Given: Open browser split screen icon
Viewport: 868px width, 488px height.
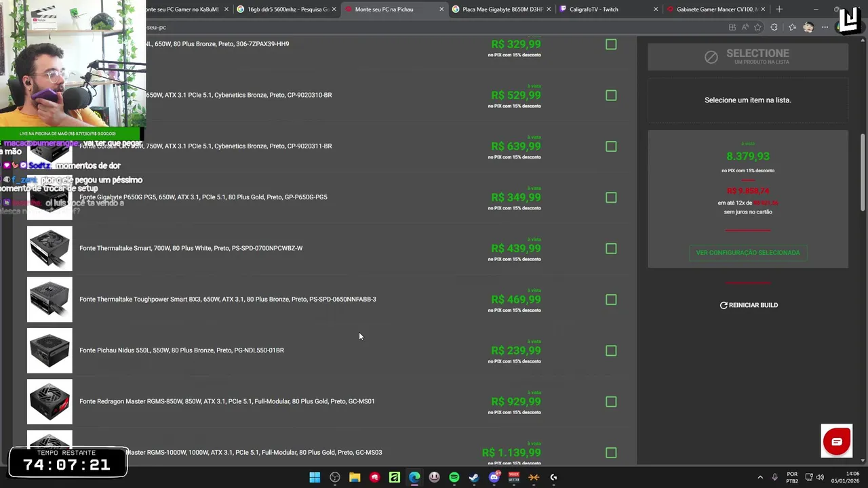Looking at the screenshot, I should coord(732,27).
